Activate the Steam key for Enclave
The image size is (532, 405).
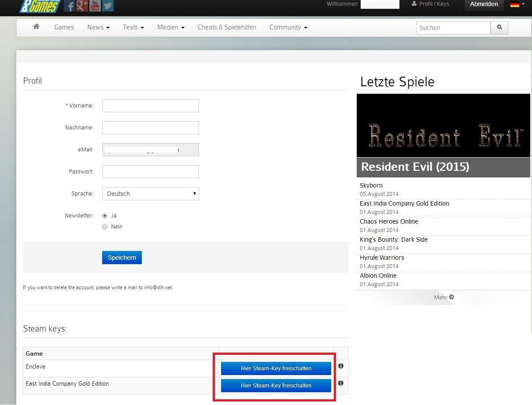(x=276, y=368)
